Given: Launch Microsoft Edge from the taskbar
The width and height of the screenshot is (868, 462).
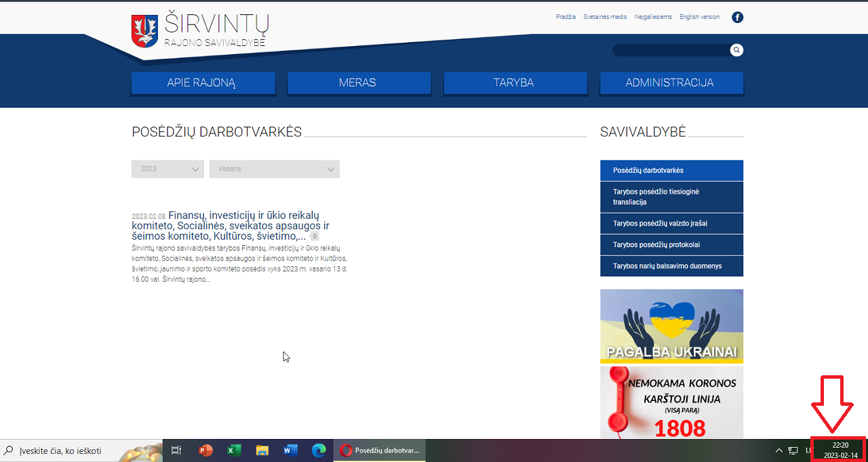Looking at the screenshot, I should click(x=319, y=450).
